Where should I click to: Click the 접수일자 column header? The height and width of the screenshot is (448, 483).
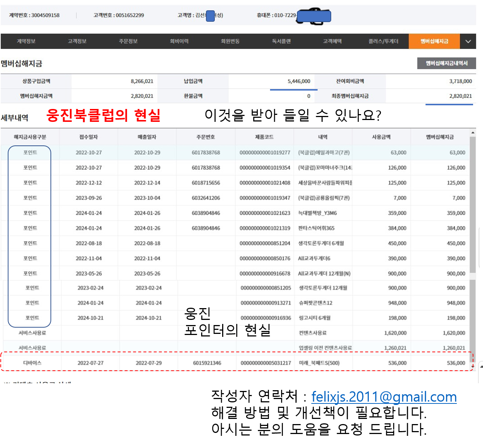[88, 137]
